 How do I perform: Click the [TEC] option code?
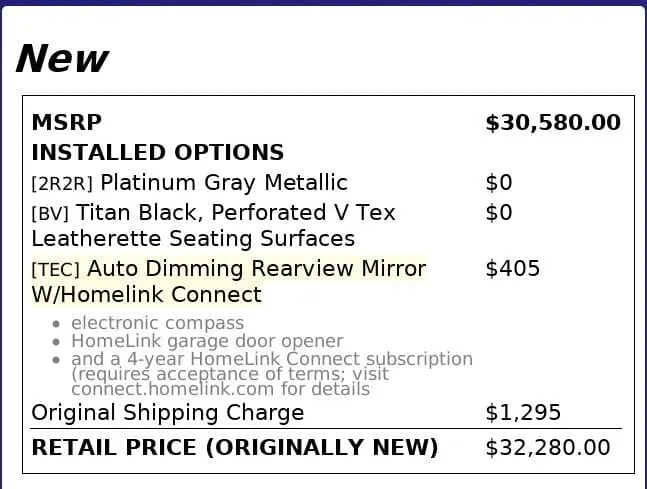(56, 270)
